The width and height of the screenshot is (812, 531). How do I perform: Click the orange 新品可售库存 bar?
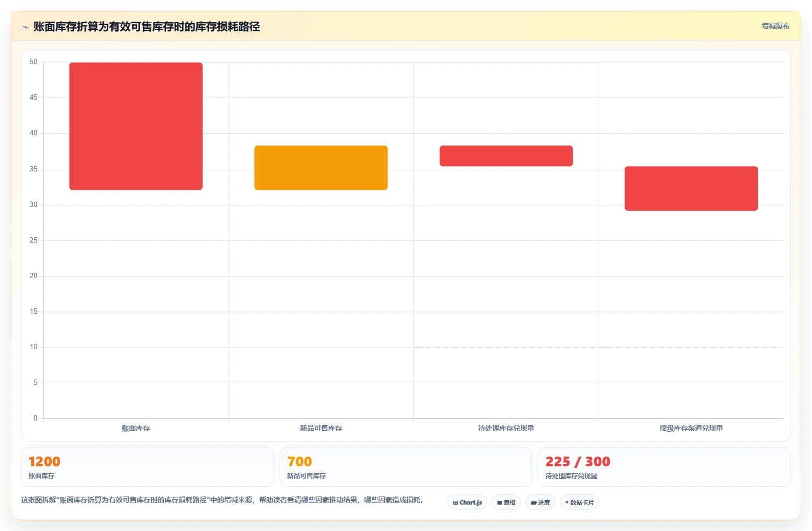pos(321,168)
